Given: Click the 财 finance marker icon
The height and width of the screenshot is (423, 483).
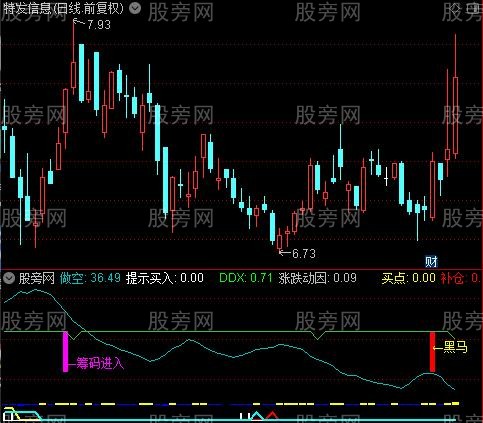Looking at the screenshot, I should 431,262.
